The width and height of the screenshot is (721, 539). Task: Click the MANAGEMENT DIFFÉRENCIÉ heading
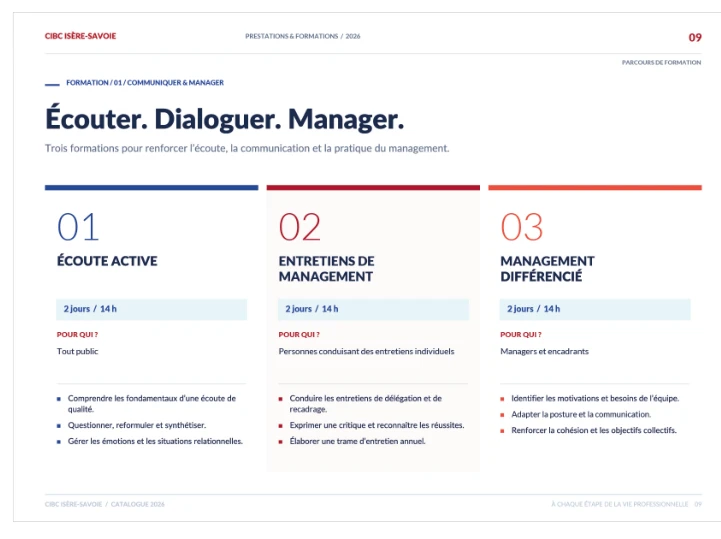tap(547, 269)
